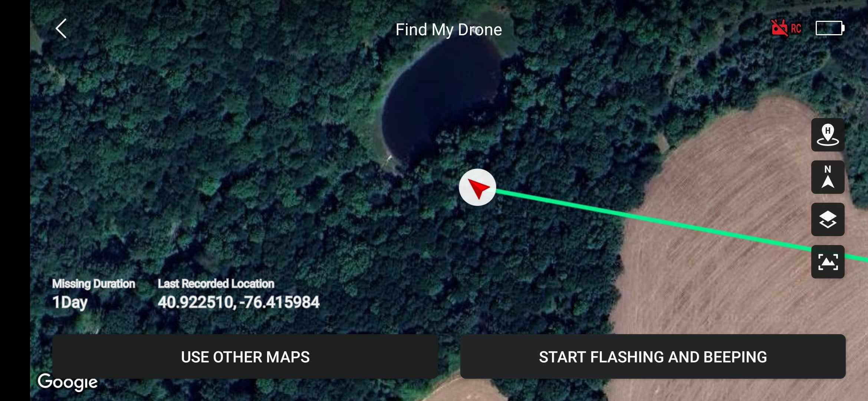Tap the last recorded coordinates 40.922510,-76.415984
This screenshot has height=401, width=868.
tap(239, 302)
